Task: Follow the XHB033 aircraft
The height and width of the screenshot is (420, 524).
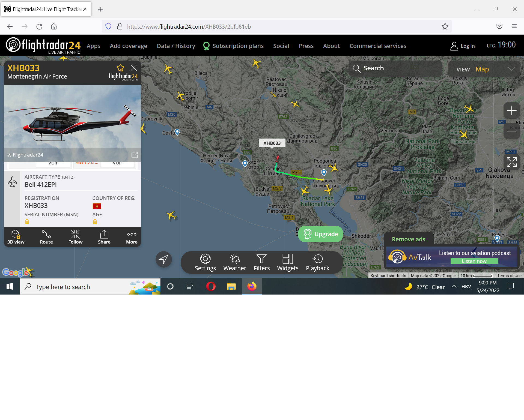Action: [x=75, y=237]
